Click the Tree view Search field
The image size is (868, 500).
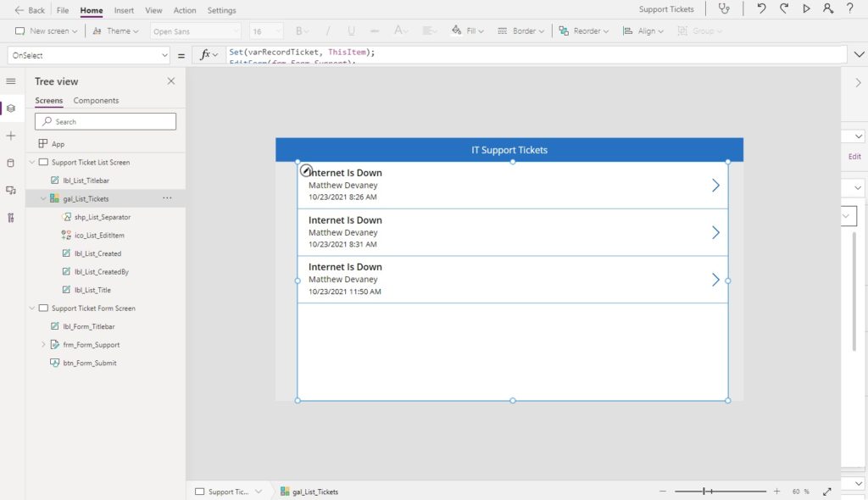(105, 121)
